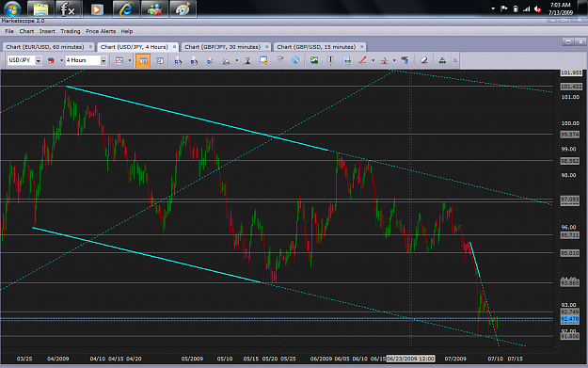Viewport: 588px width, 368px height.
Task: Click the chart type icon in toolbar
Action: pos(119,60)
